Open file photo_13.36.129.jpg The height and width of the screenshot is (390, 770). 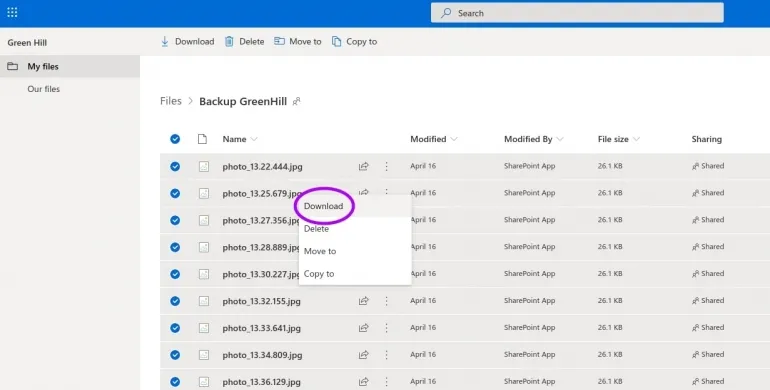261,382
